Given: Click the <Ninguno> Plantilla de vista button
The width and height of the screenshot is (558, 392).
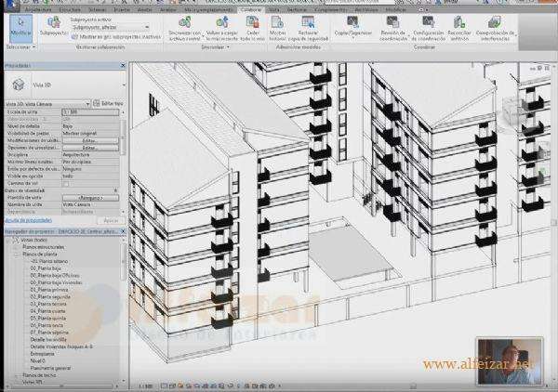Looking at the screenshot, I should click(91, 198).
